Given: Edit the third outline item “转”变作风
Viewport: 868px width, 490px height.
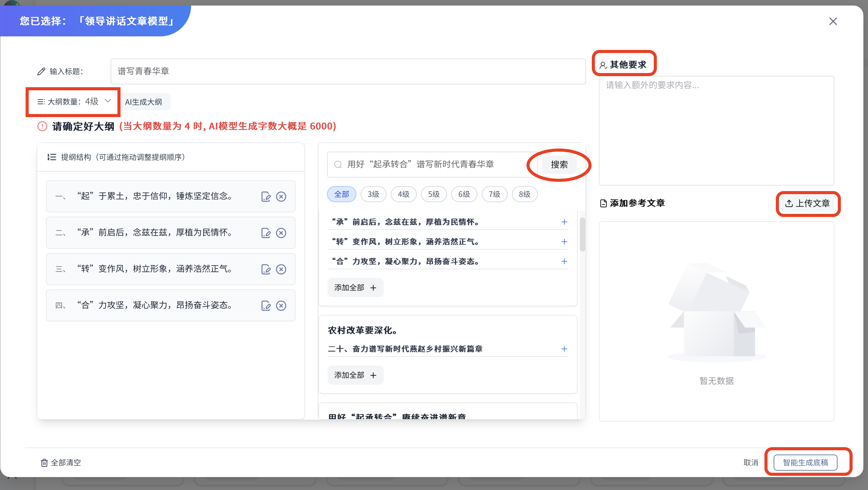Looking at the screenshot, I should [x=266, y=269].
